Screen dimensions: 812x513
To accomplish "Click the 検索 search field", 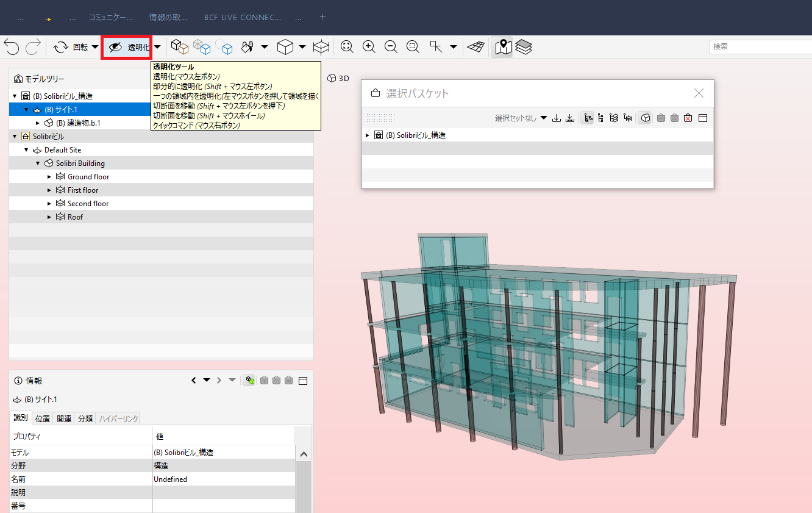I will click(x=761, y=46).
